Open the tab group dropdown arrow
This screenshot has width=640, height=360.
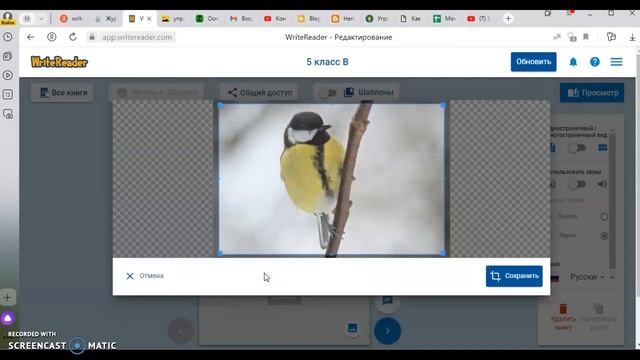point(41,19)
